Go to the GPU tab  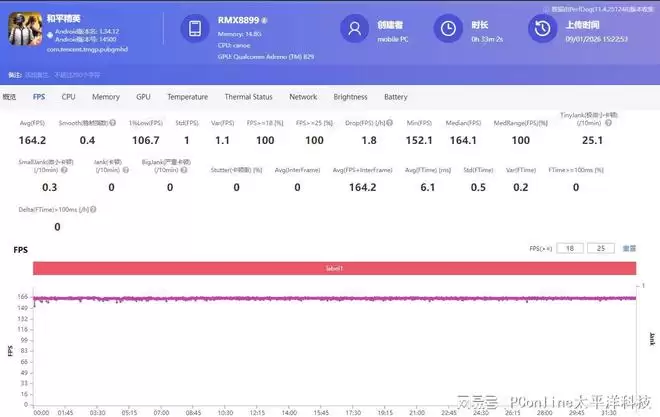[143, 97]
